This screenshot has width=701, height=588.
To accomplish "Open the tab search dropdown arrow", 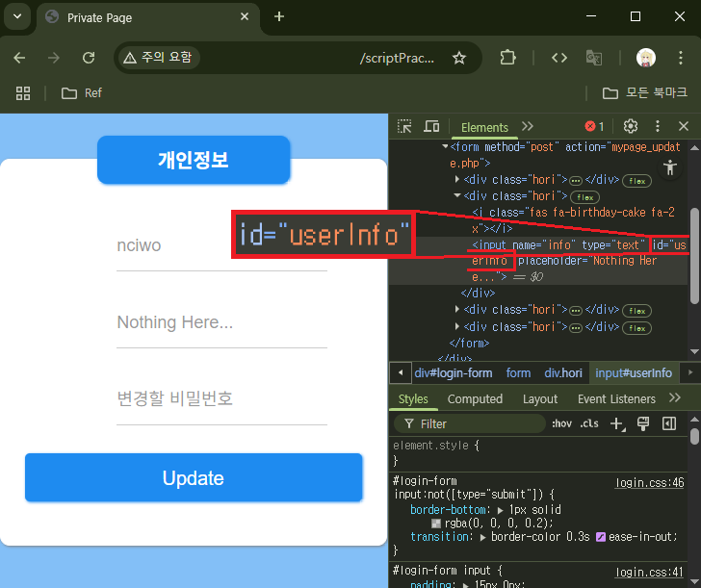I will [x=17, y=17].
